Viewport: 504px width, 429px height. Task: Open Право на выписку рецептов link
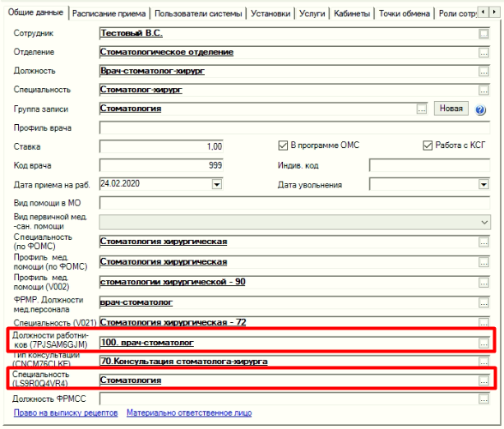click(x=66, y=413)
